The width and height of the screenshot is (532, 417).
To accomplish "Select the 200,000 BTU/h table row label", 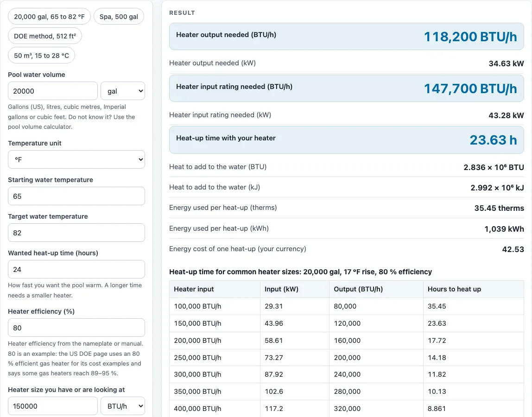I will [197, 340].
